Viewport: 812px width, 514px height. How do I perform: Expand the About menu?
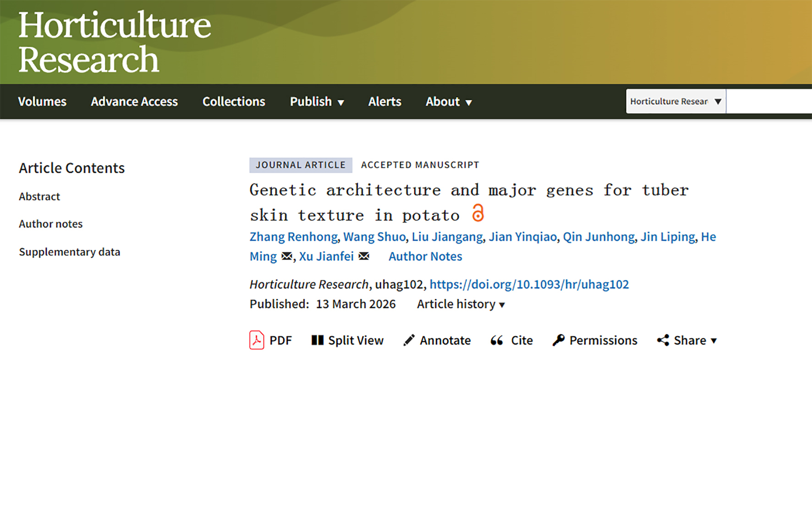(x=448, y=102)
